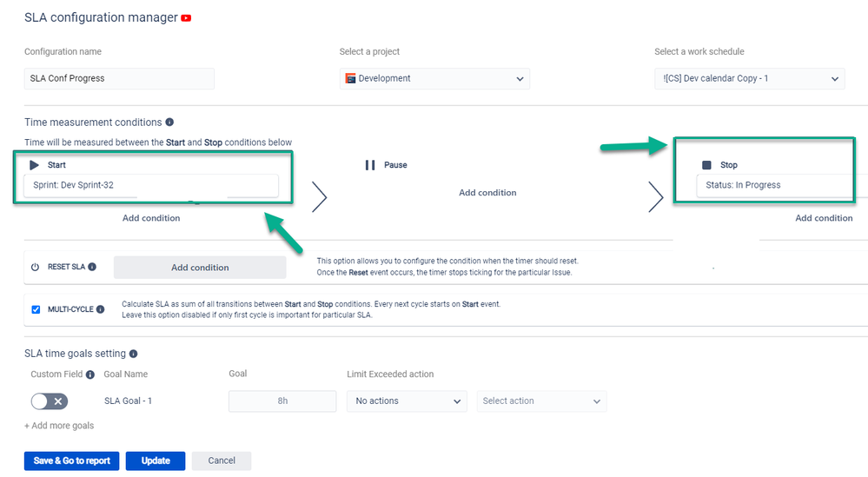Show the MULTI-CYCLE info tooltip icon

pyautogui.click(x=100, y=309)
